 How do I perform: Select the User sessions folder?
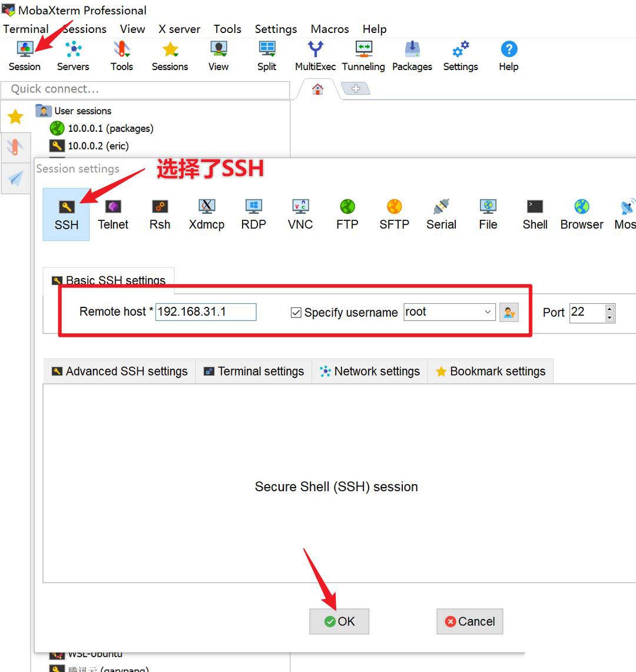pyautogui.click(x=74, y=111)
